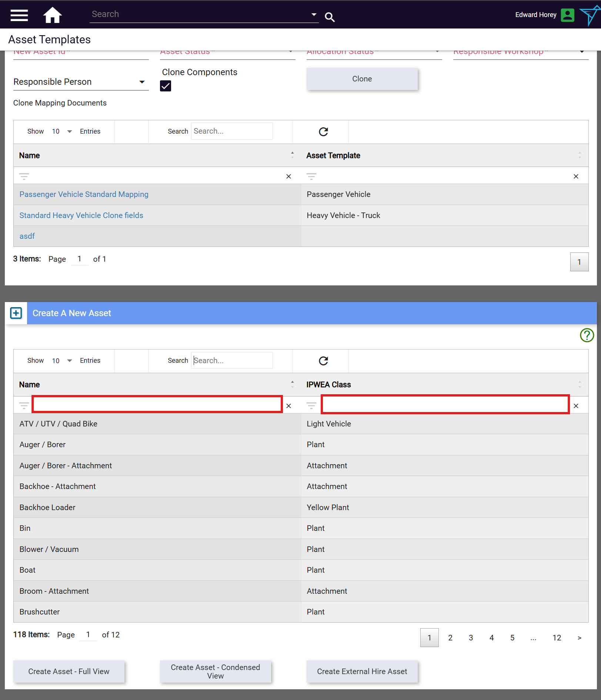Change entries shown in mapping documents table
This screenshot has height=700, width=601.
click(61, 131)
